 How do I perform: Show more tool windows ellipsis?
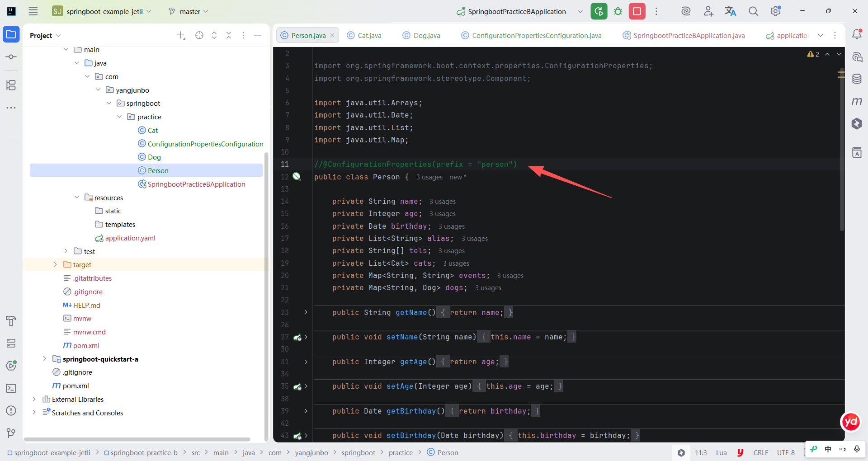[x=11, y=108]
